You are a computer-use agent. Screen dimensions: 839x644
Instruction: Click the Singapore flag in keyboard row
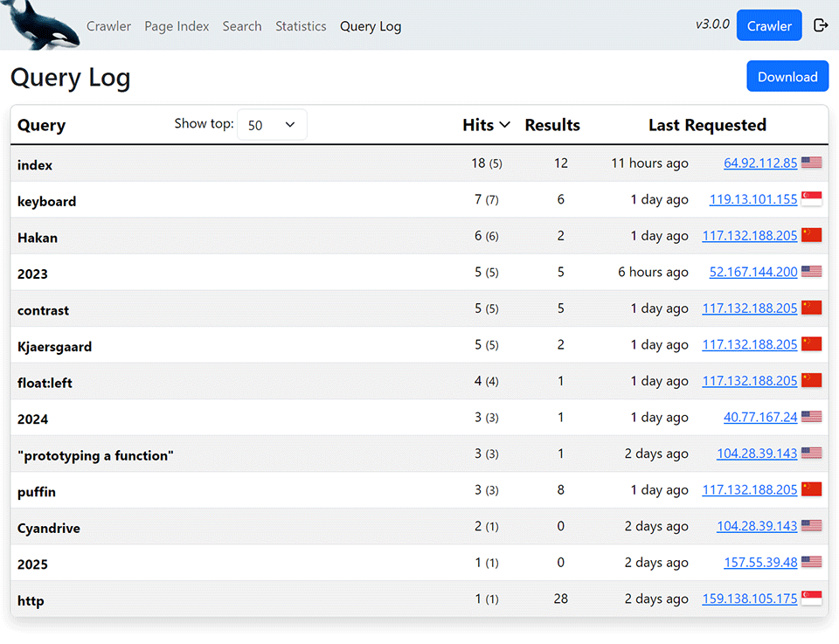(811, 199)
